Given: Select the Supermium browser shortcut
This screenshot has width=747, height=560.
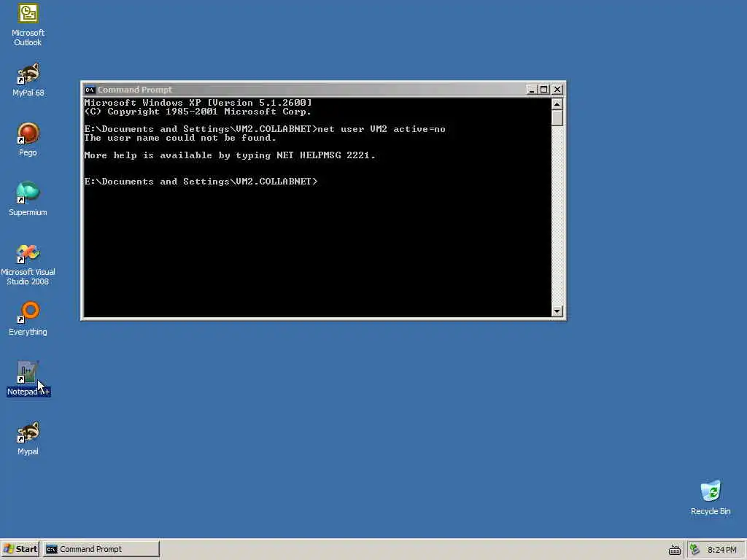Looking at the screenshot, I should click(x=28, y=200).
